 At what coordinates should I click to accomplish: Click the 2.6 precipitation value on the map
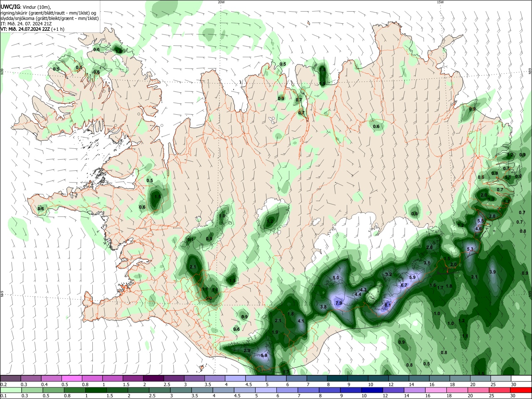[429, 247]
